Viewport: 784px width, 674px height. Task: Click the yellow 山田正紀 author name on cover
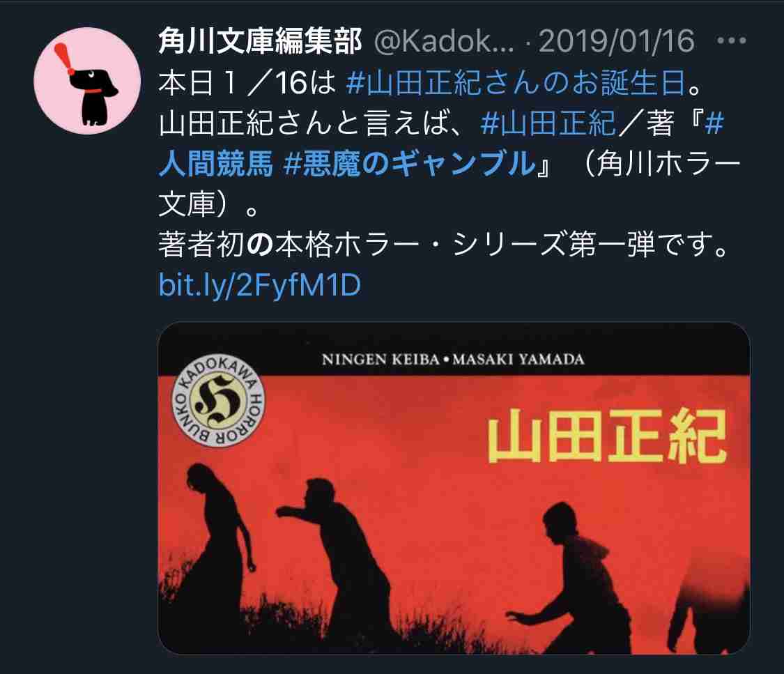point(606,435)
